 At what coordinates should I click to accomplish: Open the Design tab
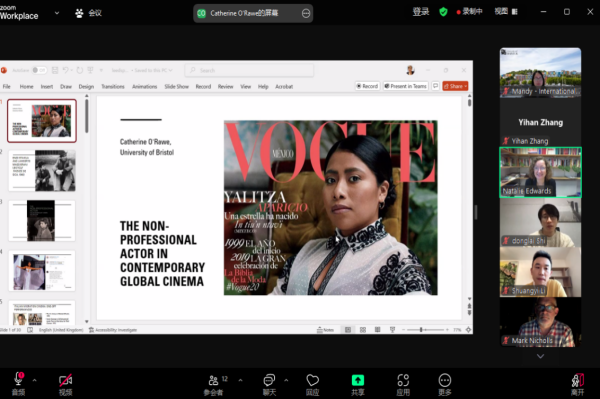(86, 86)
